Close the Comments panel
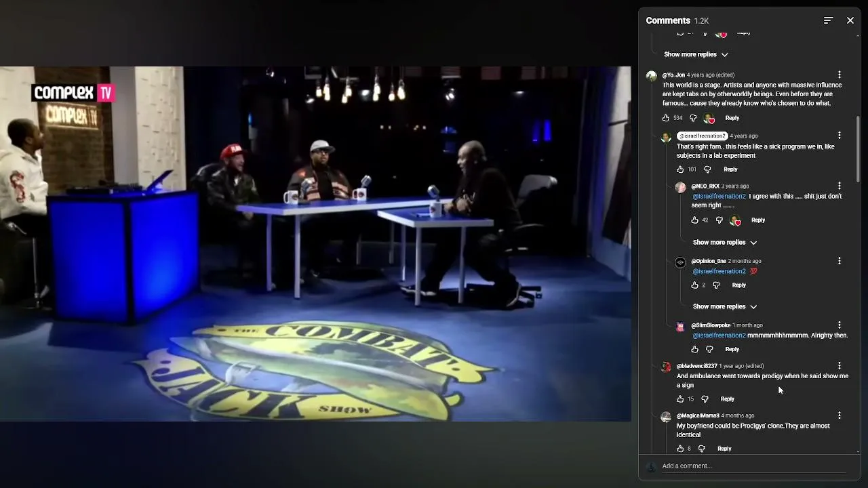 point(850,20)
